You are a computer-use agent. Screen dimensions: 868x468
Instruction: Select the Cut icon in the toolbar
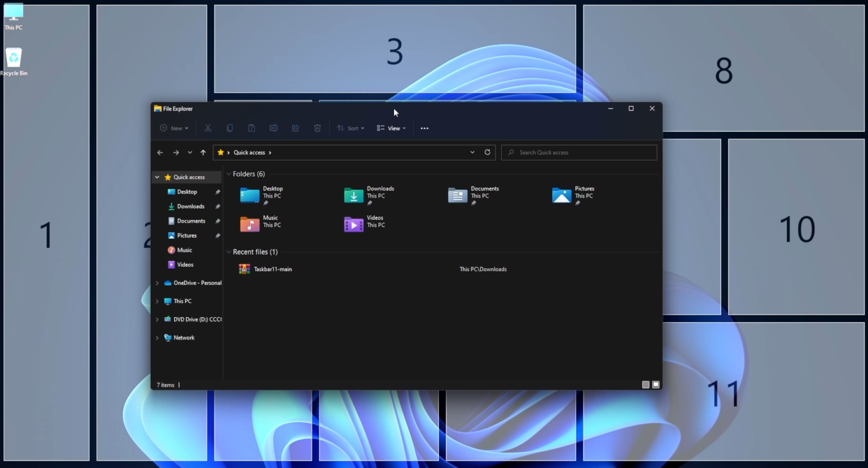coord(207,128)
